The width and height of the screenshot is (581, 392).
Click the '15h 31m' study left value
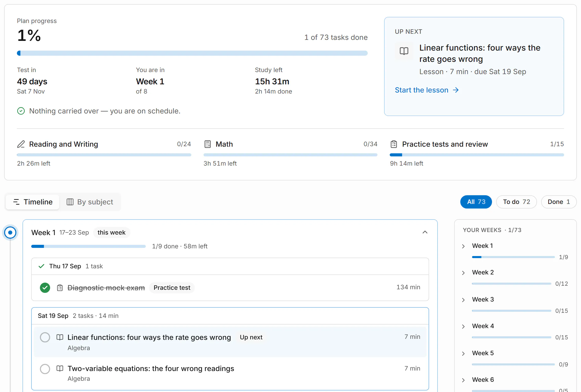point(272,82)
